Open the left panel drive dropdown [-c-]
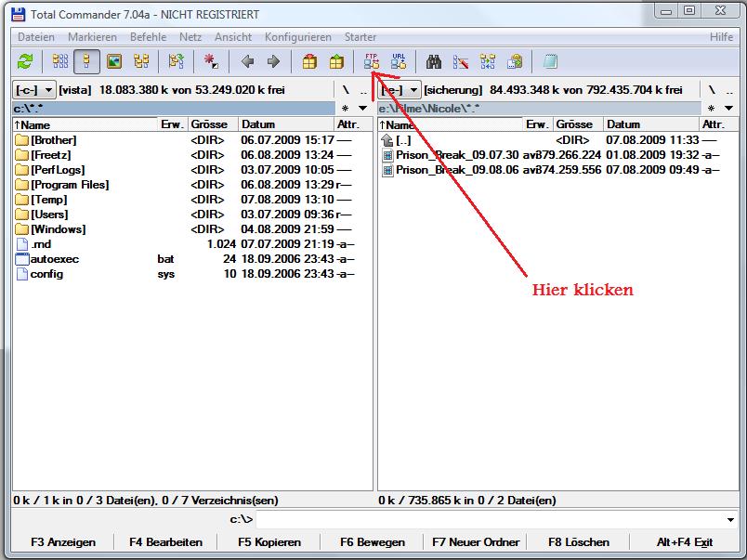 35,90
